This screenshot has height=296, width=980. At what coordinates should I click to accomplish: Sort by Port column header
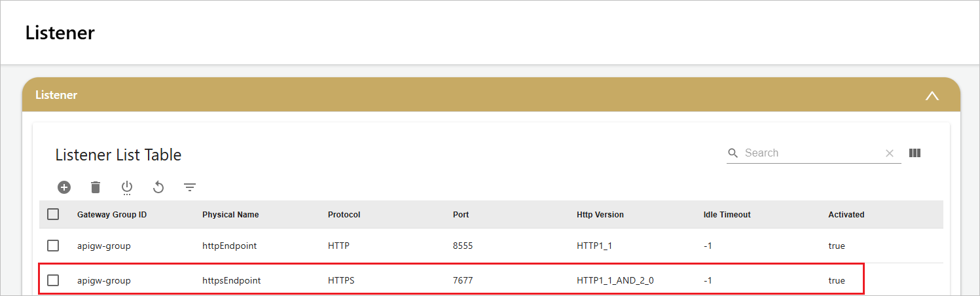(461, 215)
